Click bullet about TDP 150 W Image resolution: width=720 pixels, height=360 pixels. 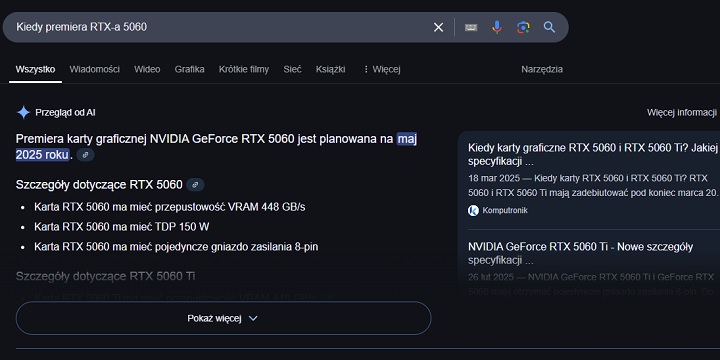click(x=122, y=227)
